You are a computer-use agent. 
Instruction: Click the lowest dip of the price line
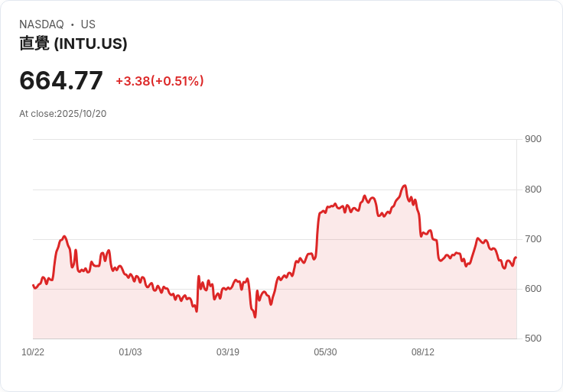click(x=255, y=316)
